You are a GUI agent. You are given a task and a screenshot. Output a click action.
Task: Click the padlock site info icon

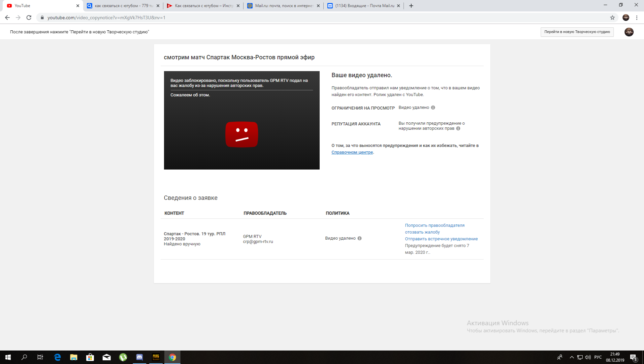pyautogui.click(x=42, y=18)
